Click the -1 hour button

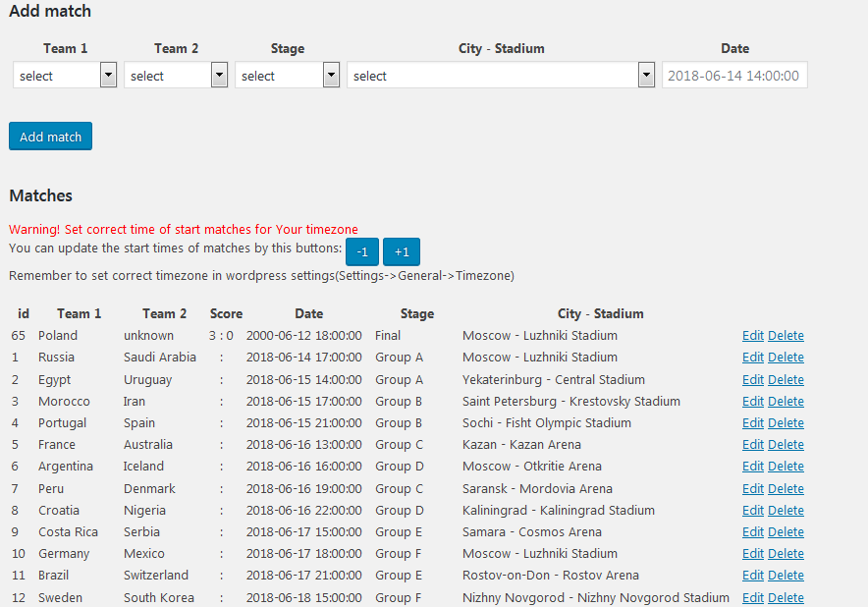(361, 251)
